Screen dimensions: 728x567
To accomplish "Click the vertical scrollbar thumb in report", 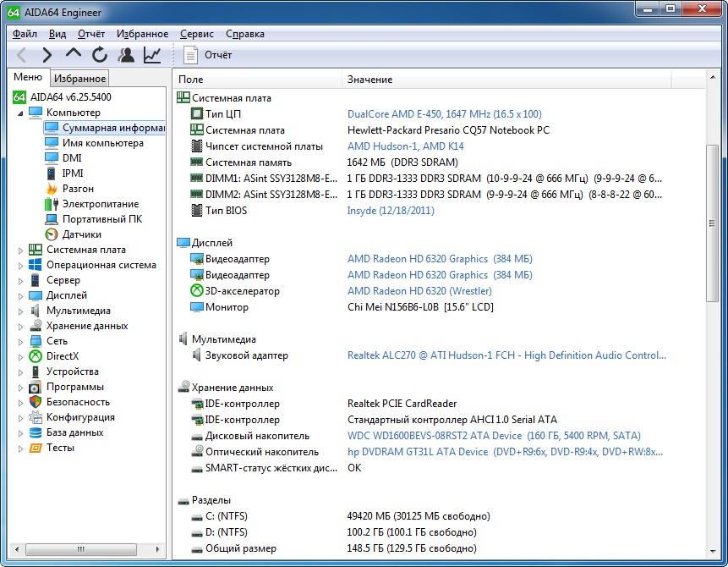I will (x=712, y=223).
